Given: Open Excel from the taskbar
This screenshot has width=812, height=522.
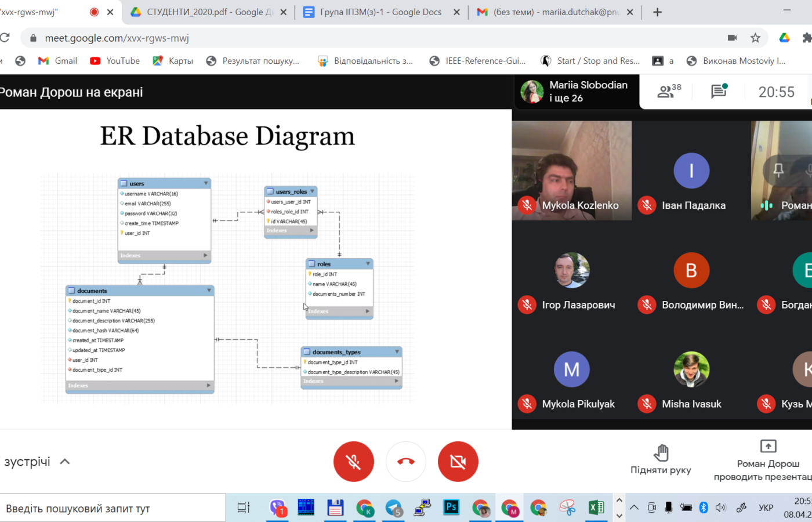Looking at the screenshot, I should [596, 508].
